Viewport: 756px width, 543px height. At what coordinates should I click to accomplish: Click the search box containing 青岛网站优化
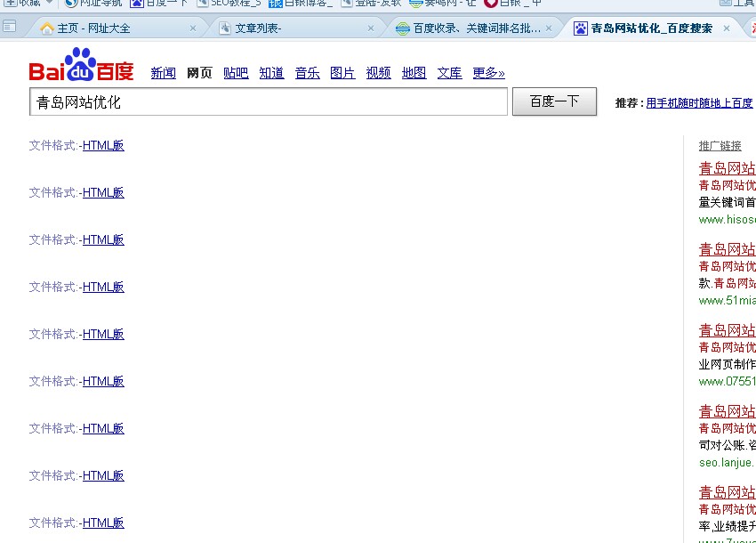(x=268, y=102)
